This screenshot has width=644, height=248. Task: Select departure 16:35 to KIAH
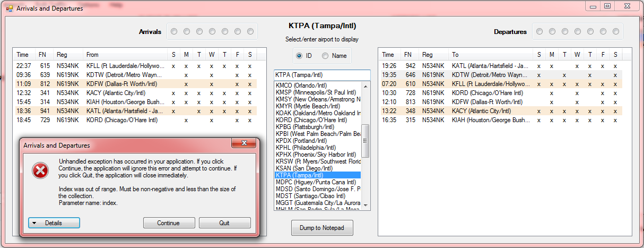click(x=501, y=120)
